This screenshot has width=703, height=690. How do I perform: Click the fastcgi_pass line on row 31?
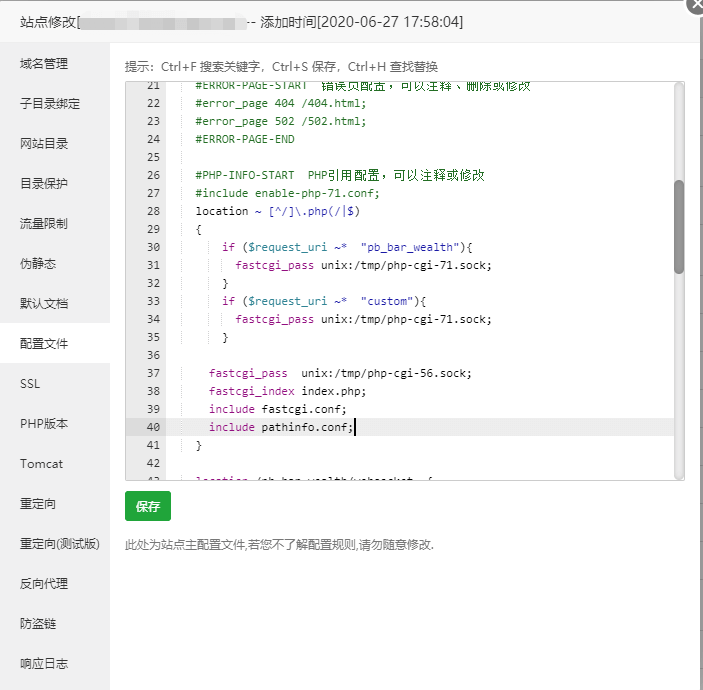364,265
